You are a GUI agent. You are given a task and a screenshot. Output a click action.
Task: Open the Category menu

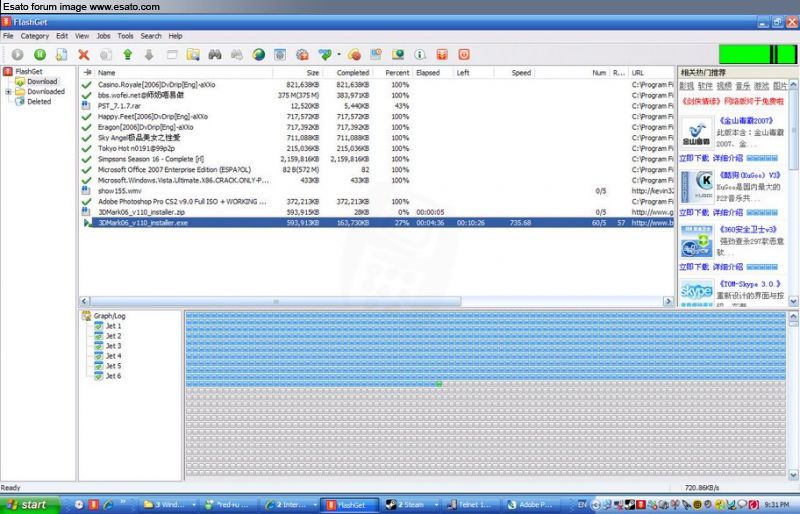pos(35,36)
